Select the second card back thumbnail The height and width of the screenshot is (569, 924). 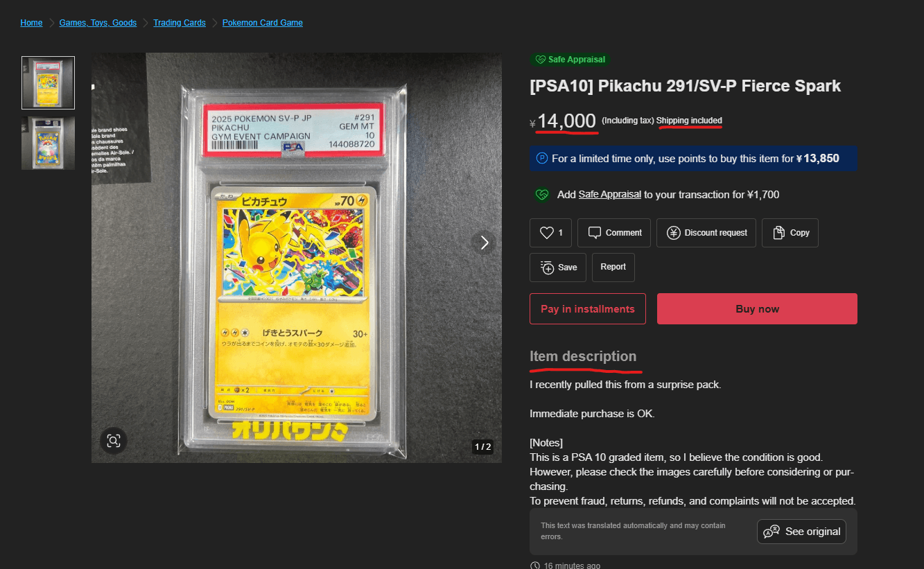[x=48, y=143]
